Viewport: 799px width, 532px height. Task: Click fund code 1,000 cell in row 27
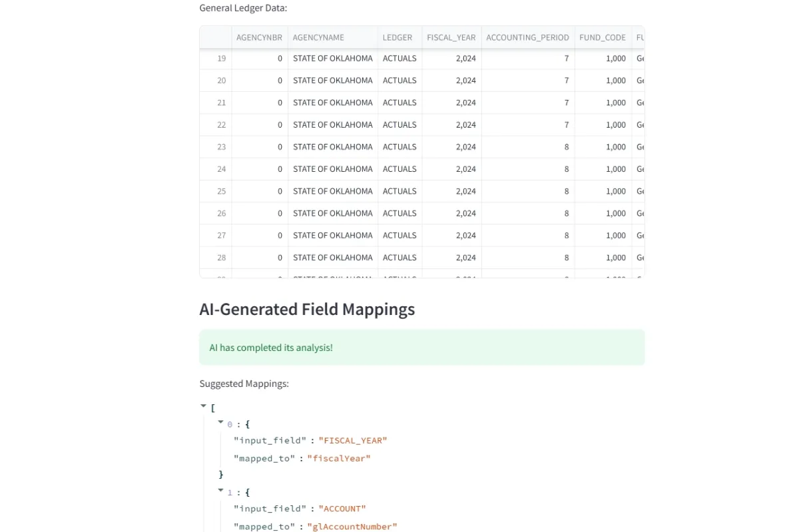pos(603,236)
